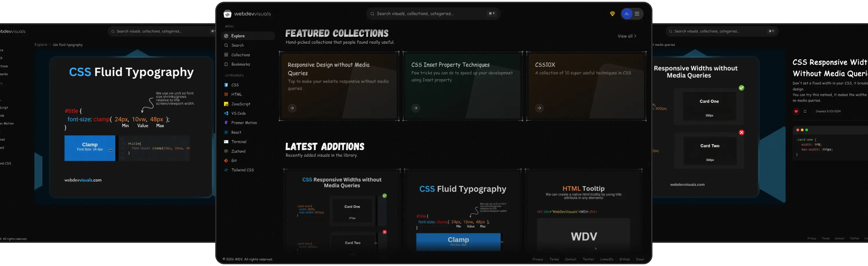Click red dot of right window code panel

point(798,130)
